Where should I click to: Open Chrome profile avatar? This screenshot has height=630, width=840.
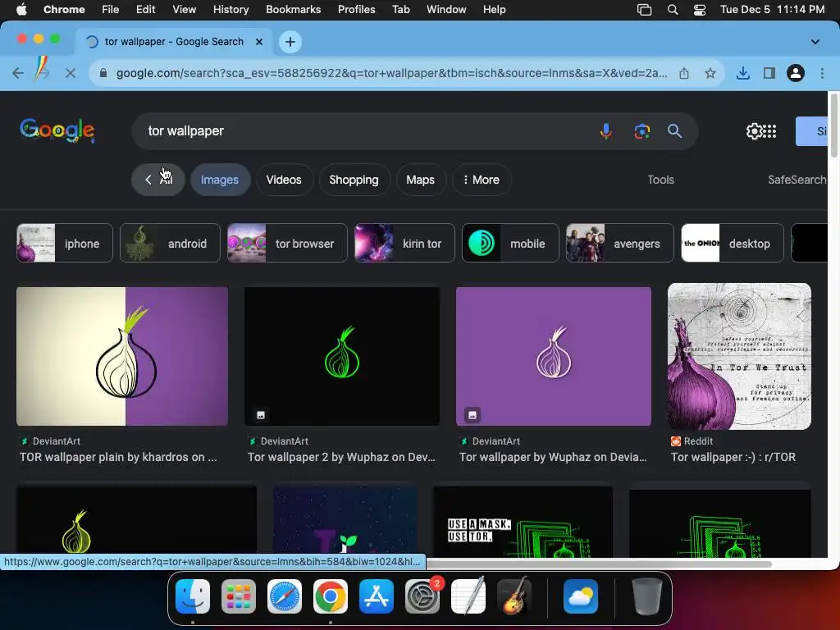(796, 73)
